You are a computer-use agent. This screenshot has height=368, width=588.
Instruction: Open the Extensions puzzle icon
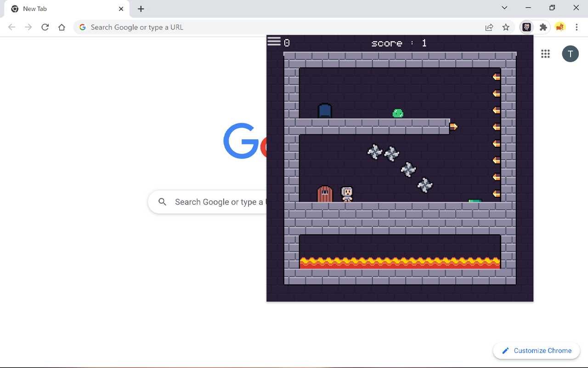[x=543, y=27]
